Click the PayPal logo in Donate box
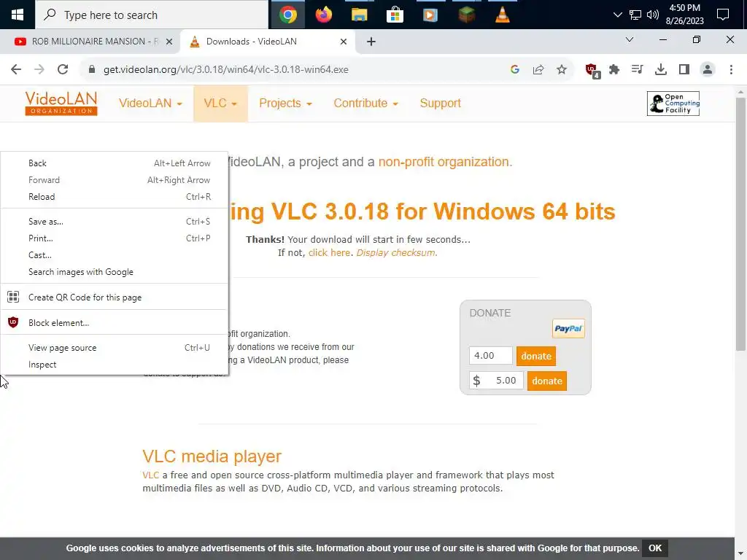 tap(568, 329)
